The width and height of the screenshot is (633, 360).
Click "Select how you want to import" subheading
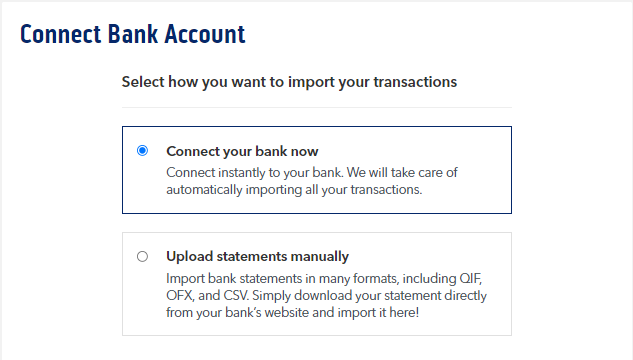289,82
